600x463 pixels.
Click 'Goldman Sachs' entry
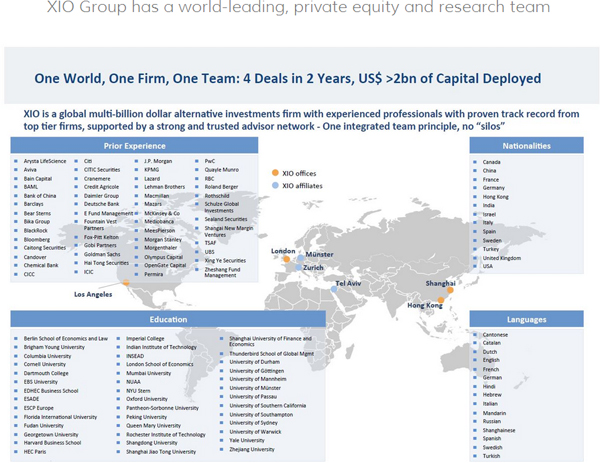(102, 254)
